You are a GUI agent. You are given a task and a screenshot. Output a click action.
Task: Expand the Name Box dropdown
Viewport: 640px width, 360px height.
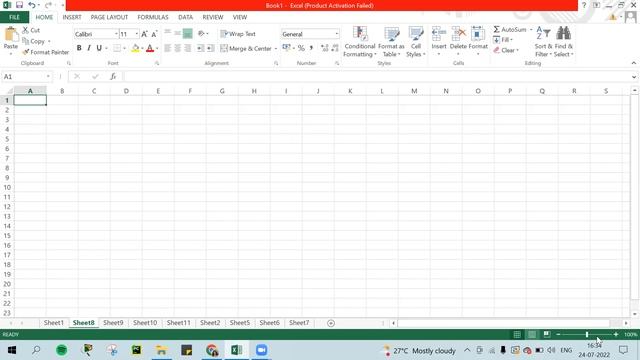[48, 76]
